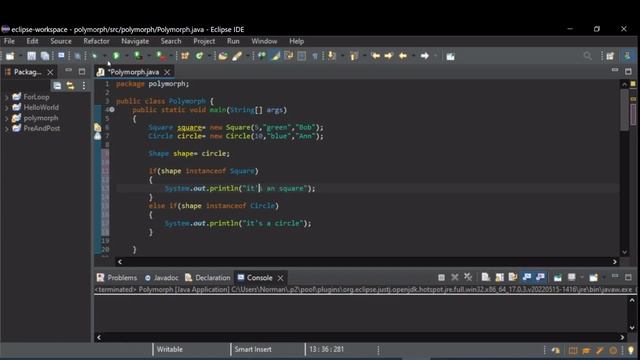Screen dimensions: 640x360
Task: Toggle Block Selection Mode icon
Action: 302,56
